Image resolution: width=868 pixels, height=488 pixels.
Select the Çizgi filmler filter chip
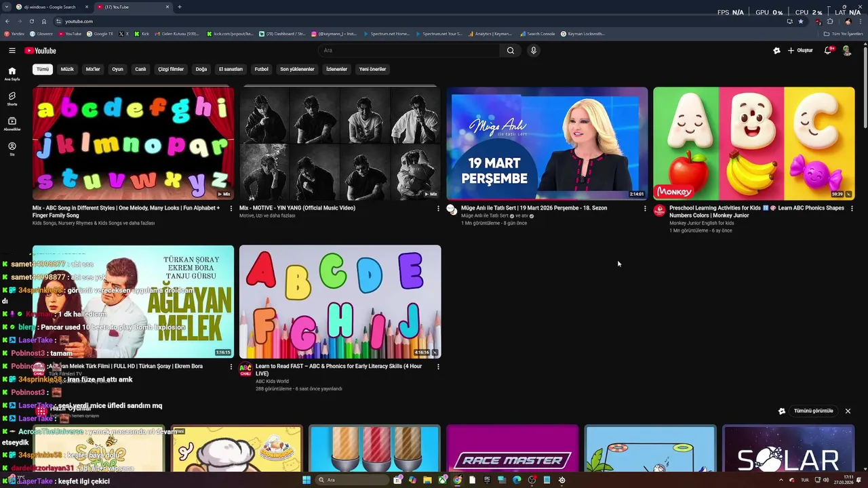pos(171,69)
